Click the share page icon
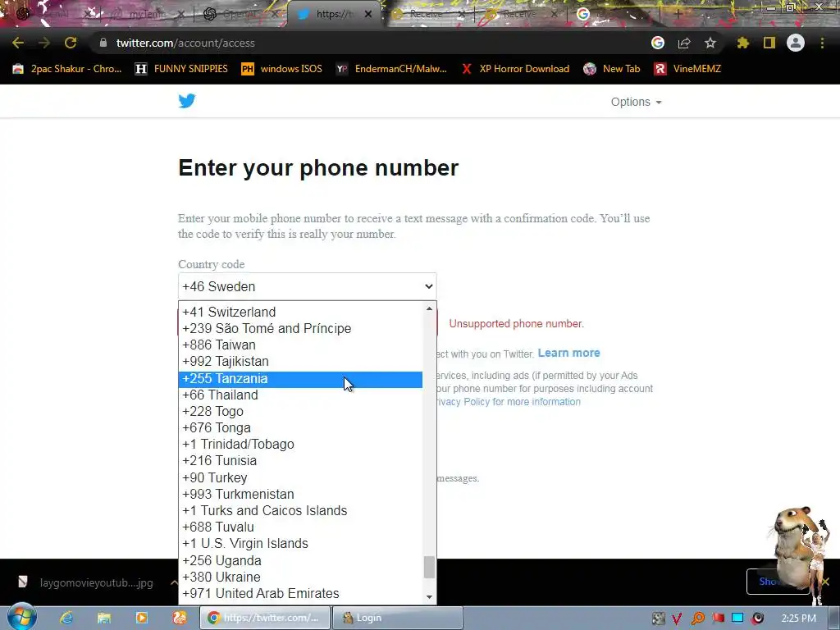Viewport: 840px width, 630px height. [684, 43]
